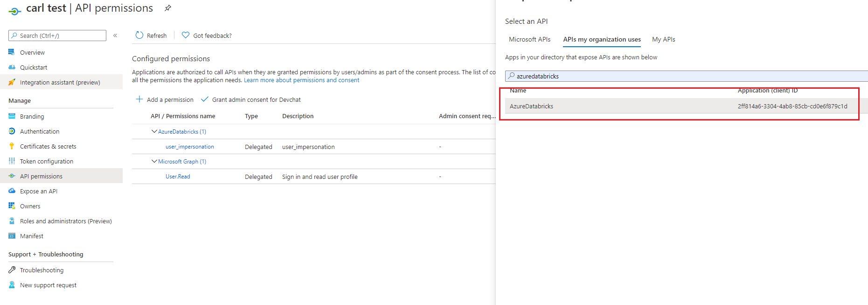Click the Manifest icon in the sidebar
This screenshot has height=305, width=868.
(12, 236)
